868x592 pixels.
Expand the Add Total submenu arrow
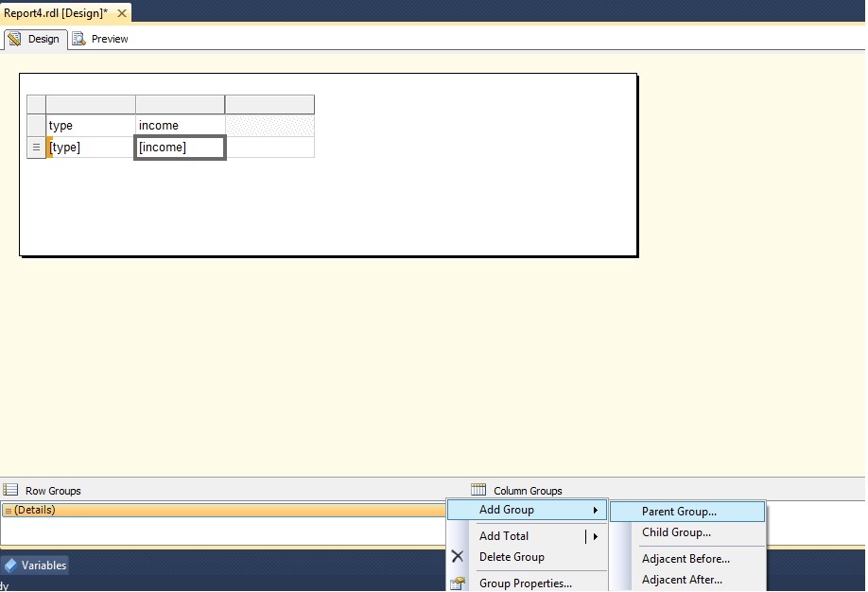coord(596,535)
